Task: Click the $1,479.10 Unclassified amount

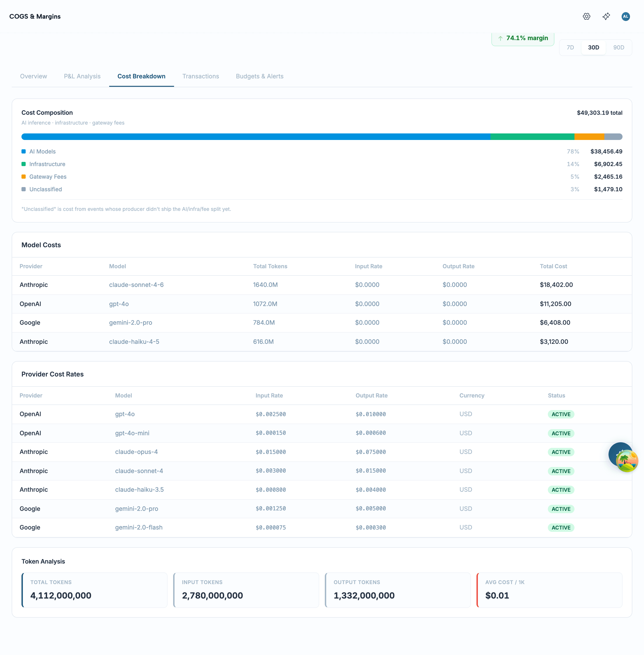Action: tap(608, 189)
